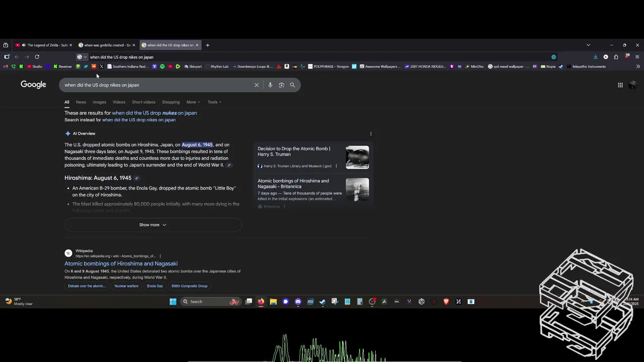Open the Rhythm Lab bookmark
This screenshot has height=362, width=644.
click(217, 66)
